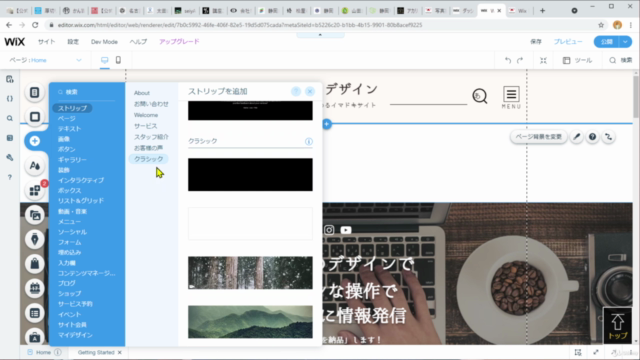Click the クラシック info icon
The image size is (640, 360).
[x=309, y=141]
